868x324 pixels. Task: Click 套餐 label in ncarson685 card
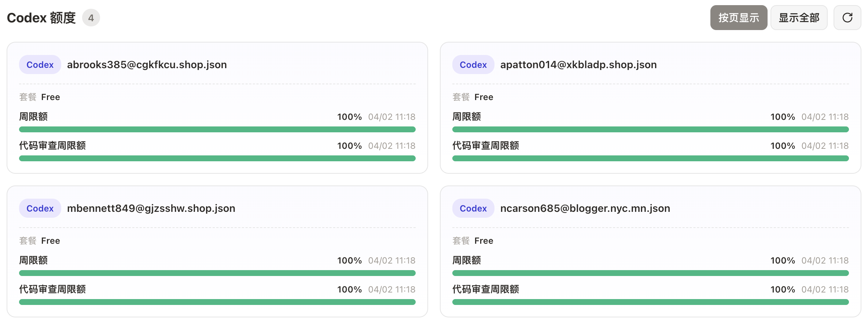(x=461, y=241)
